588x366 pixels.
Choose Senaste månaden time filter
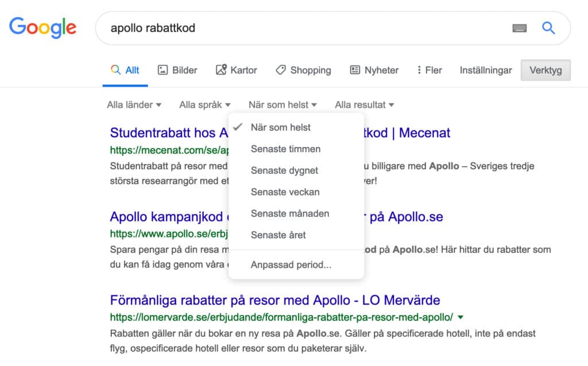coord(296,213)
